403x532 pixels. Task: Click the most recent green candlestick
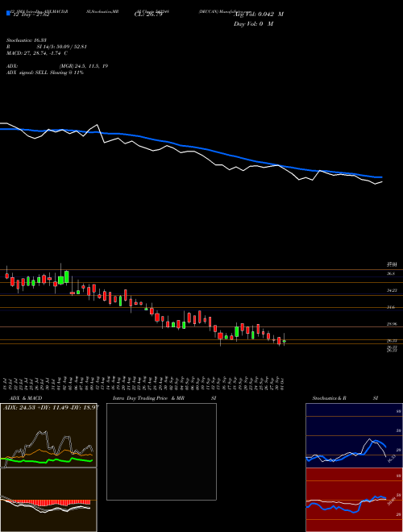point(285,341)
